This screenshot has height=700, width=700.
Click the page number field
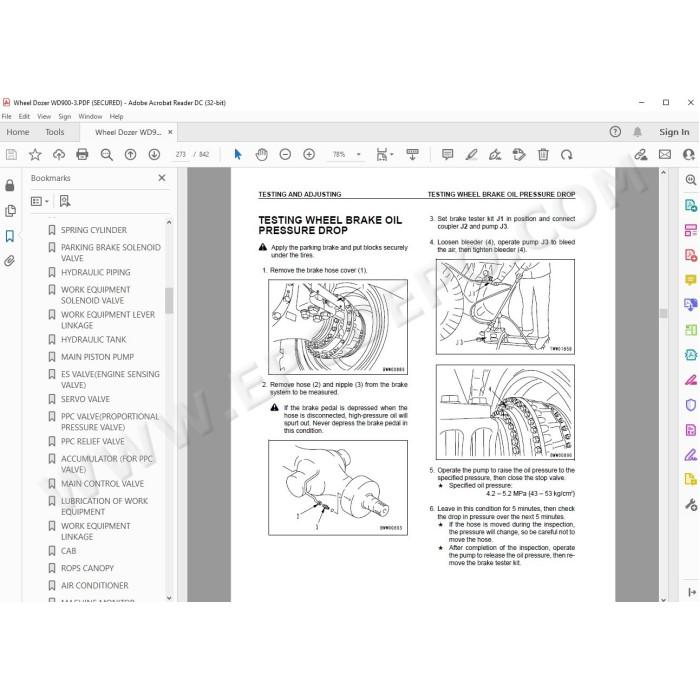point(180,154)
